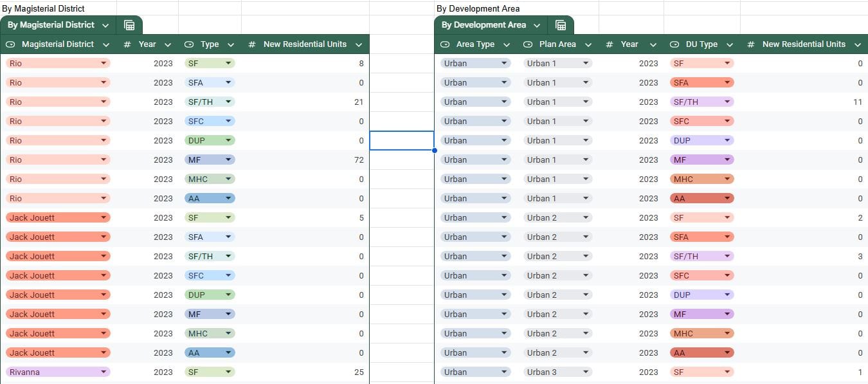Screen dimensions: 868x384
Task: Select the 25 units cell in the Rivanna row
Action: 305,372
